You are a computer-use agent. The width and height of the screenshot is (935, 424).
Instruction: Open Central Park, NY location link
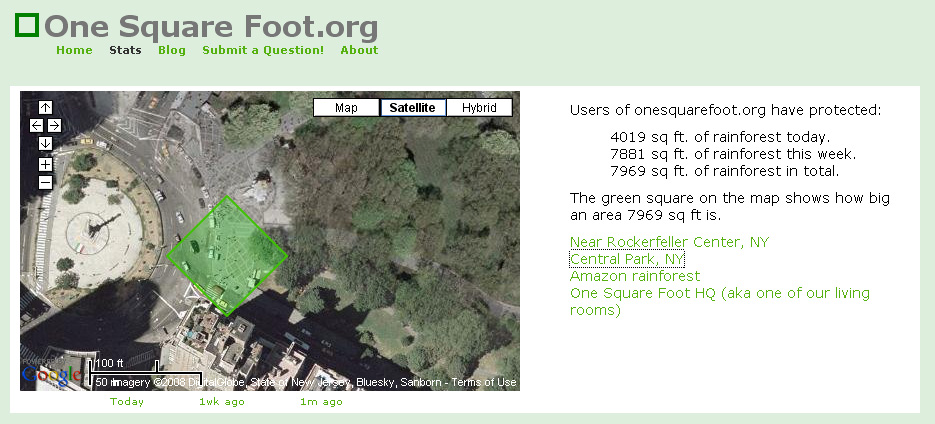(627, 259)
